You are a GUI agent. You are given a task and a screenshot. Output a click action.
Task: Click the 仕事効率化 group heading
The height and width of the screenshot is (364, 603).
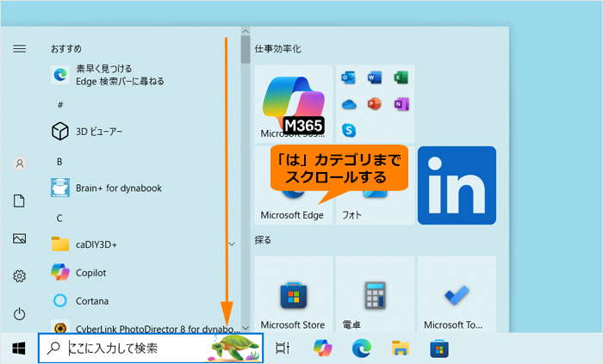tap(277, 49)
